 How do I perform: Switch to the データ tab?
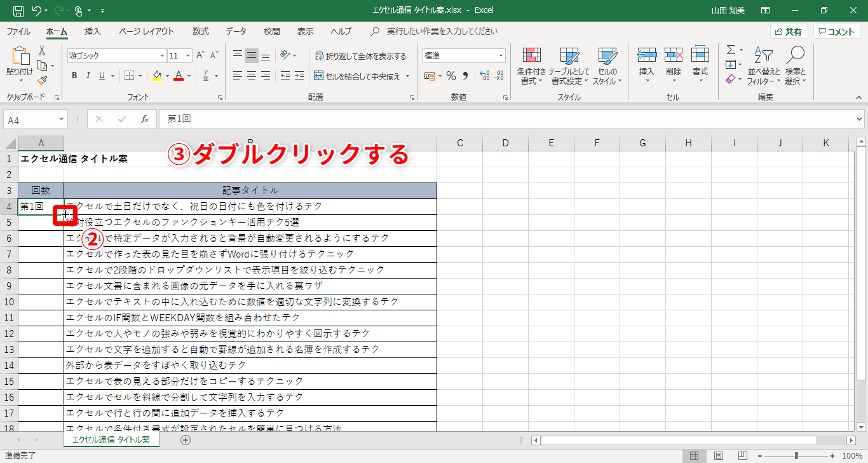[236, 31]
